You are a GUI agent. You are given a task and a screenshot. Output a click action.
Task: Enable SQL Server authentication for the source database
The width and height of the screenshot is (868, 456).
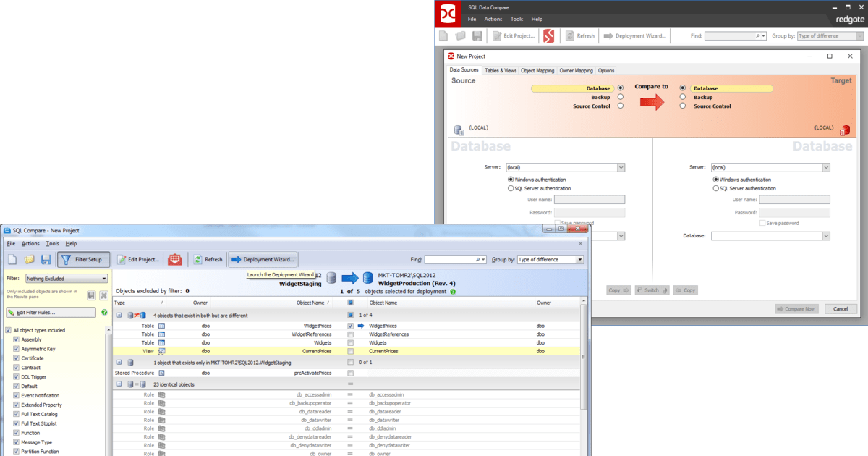coord(511,187)
